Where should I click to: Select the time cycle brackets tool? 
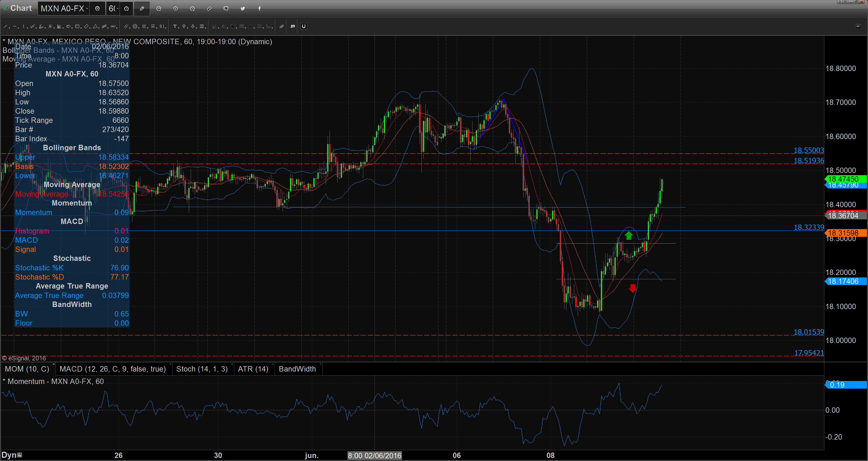113,26
